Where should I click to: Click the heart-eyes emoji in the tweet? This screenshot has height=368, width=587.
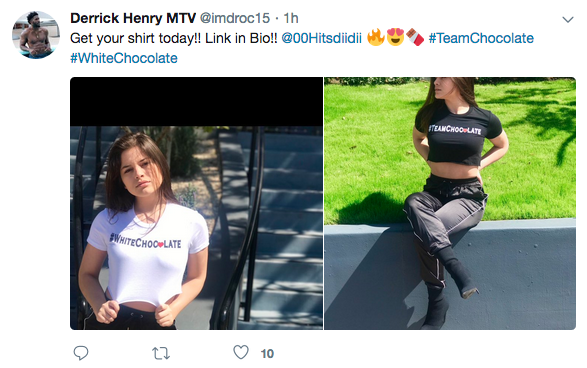coord(395,37)
